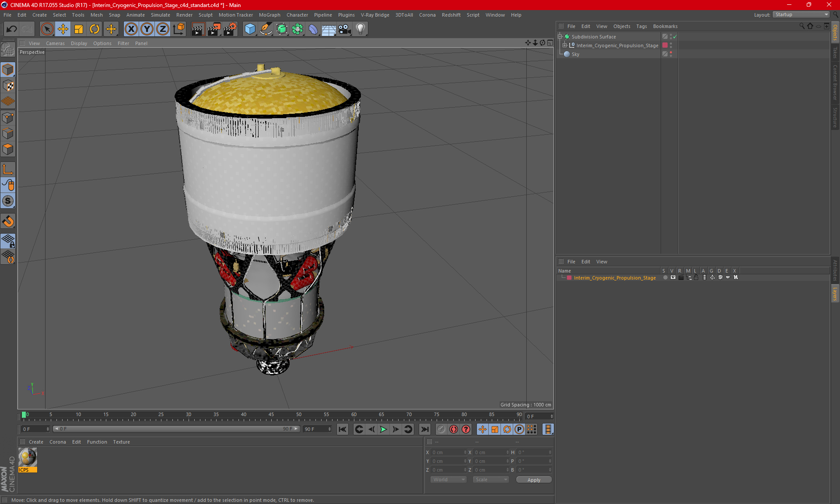
Task: Click the Apply button
Action: (x=533, y=479)
